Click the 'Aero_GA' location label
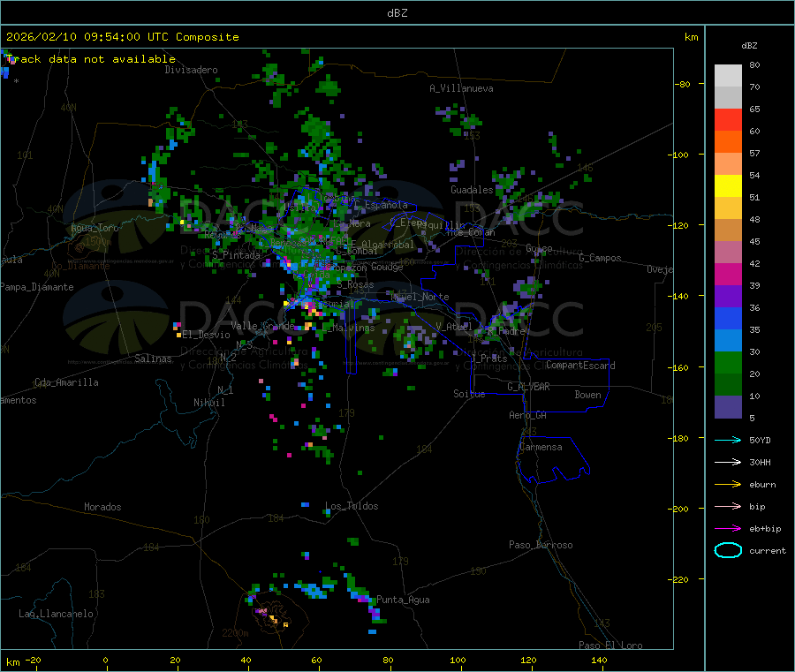 pos(527,416)
